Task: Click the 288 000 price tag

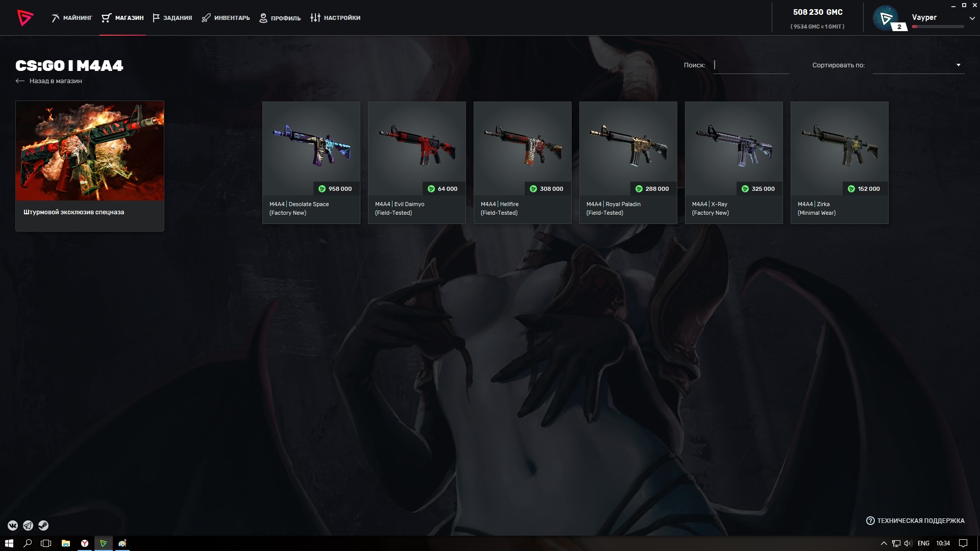Action: click(x=652, y=189)
